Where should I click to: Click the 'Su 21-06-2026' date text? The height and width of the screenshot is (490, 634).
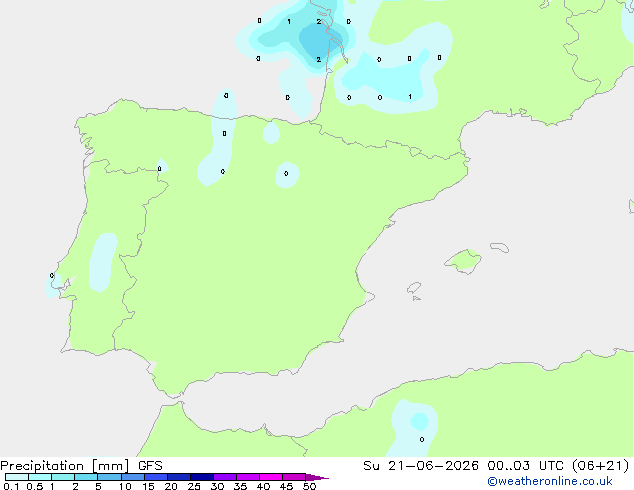point(421,466)
